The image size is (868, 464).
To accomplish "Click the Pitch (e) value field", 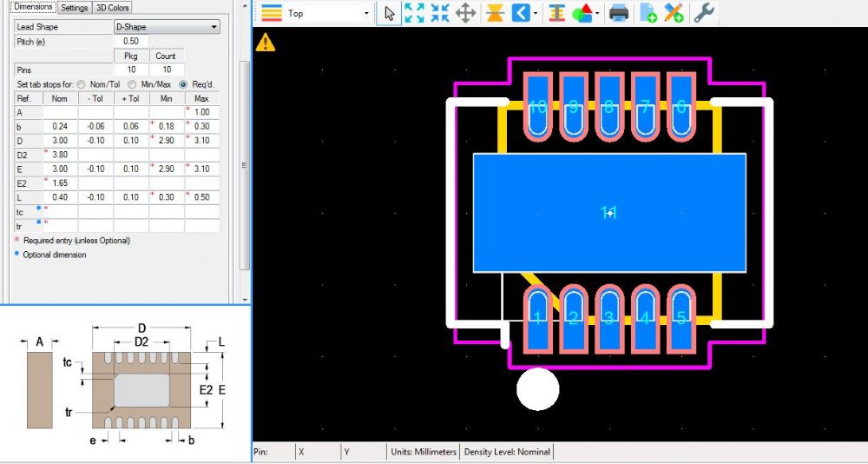I will (x=131, y=41).
